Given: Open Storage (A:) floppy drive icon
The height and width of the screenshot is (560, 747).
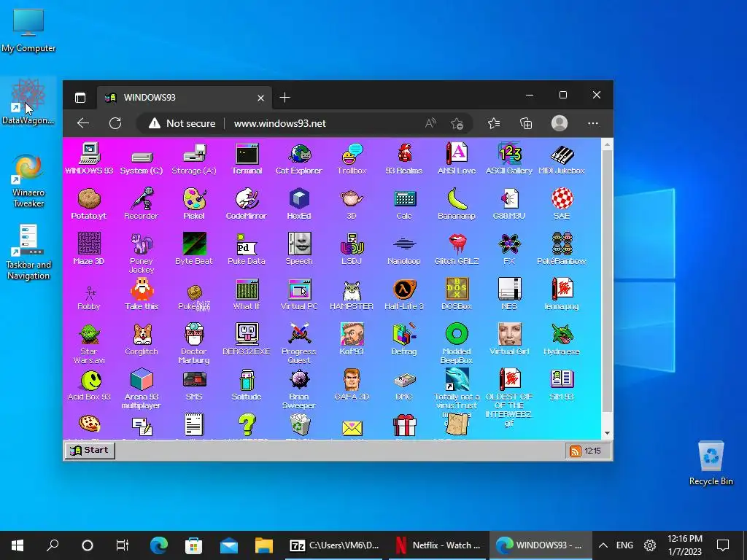Looking at the screenshot, I should 194,159.
